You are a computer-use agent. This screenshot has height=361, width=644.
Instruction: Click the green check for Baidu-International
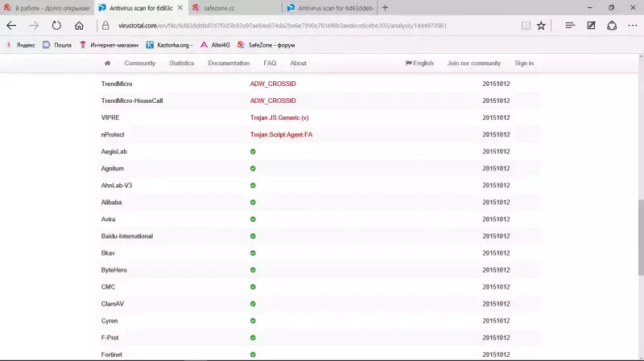253,236
